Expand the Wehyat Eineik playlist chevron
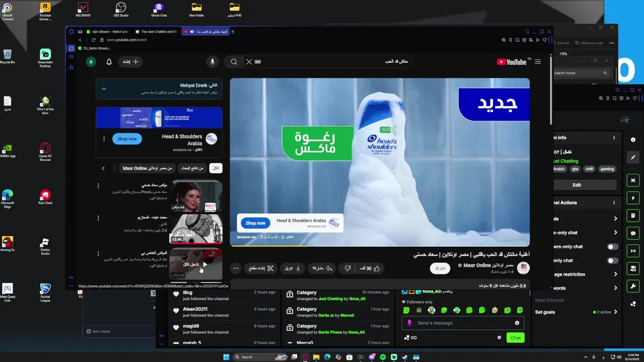Image resolution: width=644 pixels, height=362 pixels. pyautogui.click(x=104, y=89)
